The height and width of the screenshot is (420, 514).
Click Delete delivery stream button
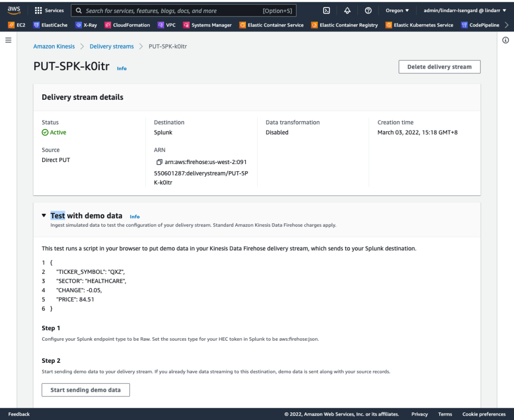click(440, 67)
